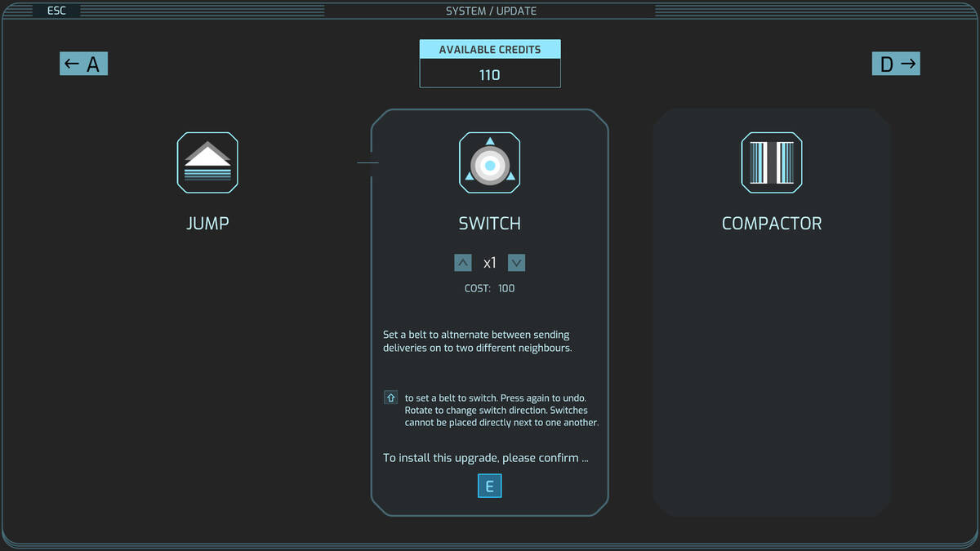Click the JUMP upgrade label
This screenshot has width=980, height=551.
pos(207,223)
